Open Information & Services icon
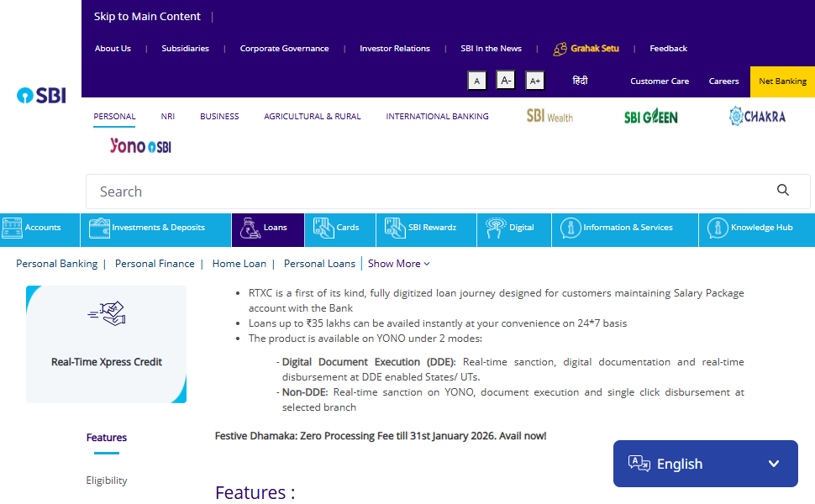The height and width of the screenshot is (504, 815). [570, 227]
